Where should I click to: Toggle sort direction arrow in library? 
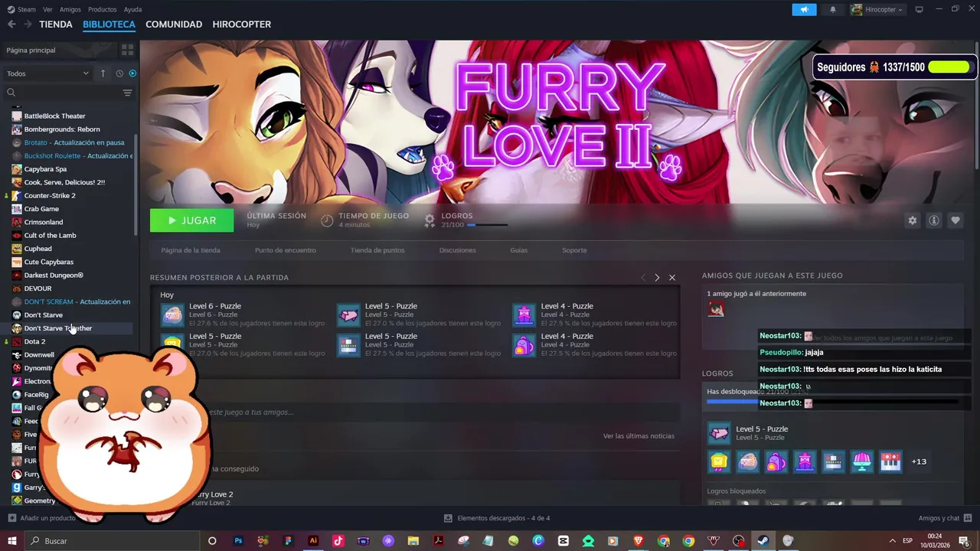[103, 73]
